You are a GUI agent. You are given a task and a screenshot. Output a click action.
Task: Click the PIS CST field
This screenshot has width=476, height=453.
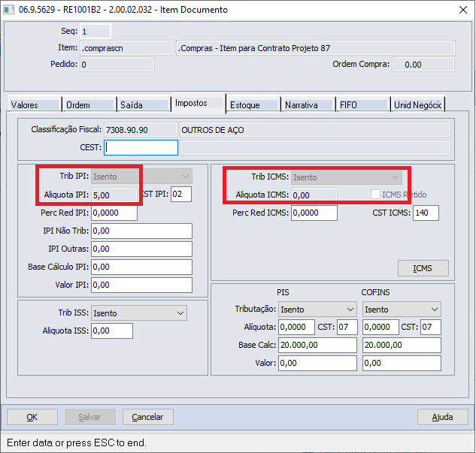[x=347, y=327]
